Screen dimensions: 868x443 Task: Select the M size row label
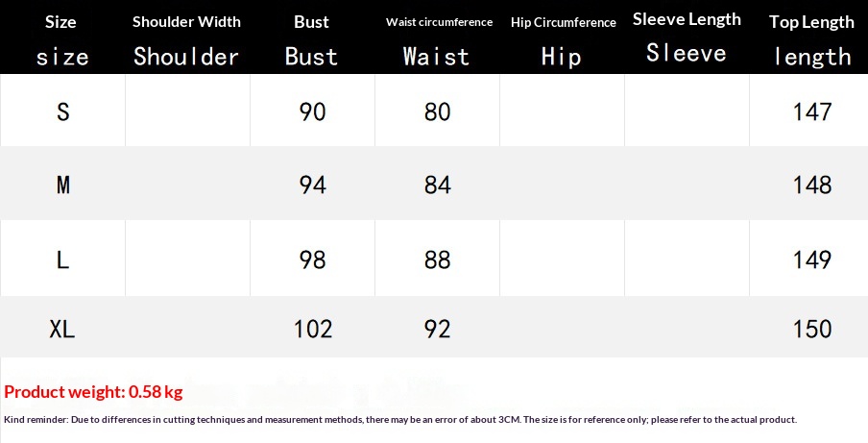(63, 185)
